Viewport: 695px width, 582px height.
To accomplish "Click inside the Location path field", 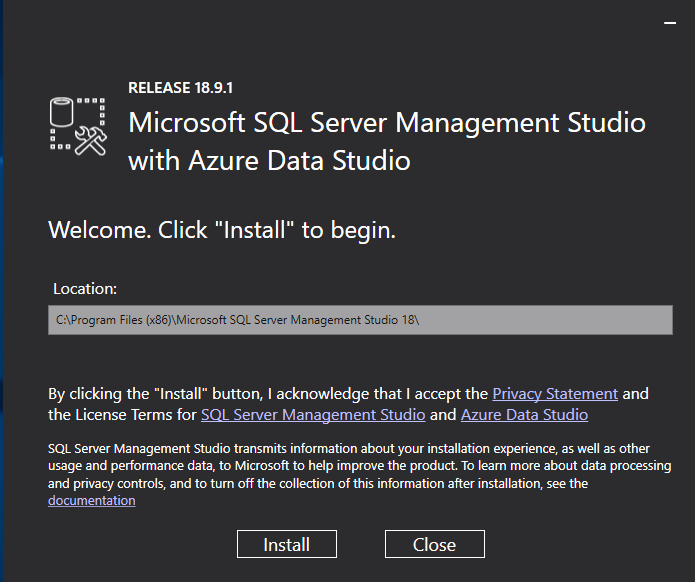I will [360, 320].
